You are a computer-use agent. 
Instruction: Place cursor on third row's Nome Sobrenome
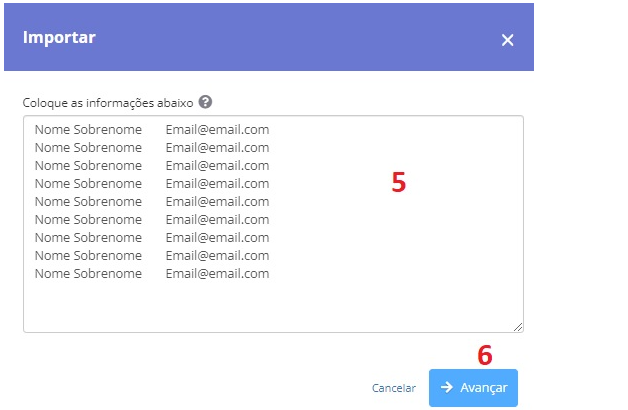click(x=88, y=166)
